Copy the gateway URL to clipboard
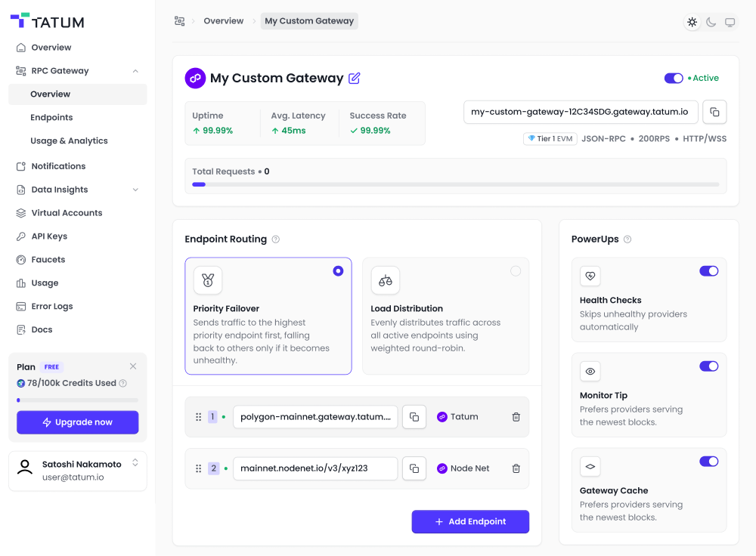 (714, 111)
